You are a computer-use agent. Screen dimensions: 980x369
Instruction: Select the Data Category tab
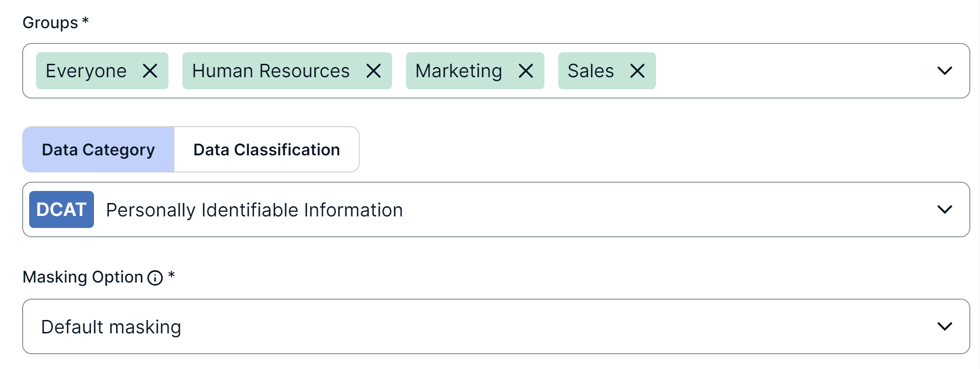coord(98,150)
